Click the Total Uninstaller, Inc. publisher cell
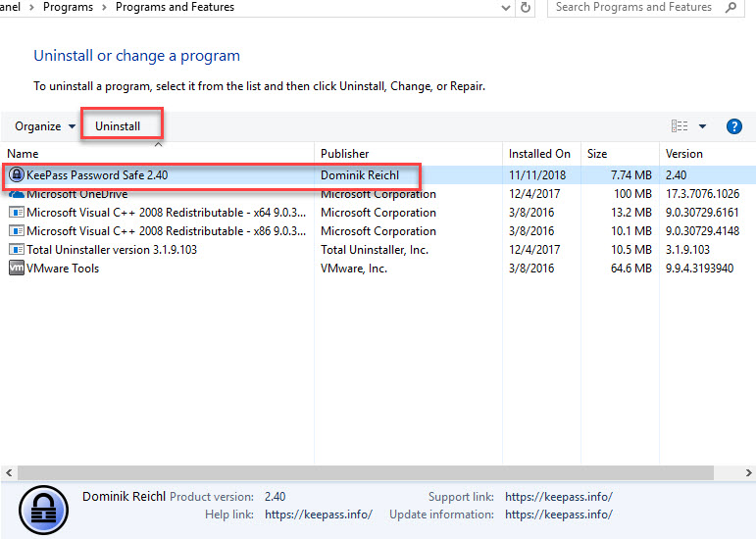Screen dimensions: 756x539 tap(375, 250)
